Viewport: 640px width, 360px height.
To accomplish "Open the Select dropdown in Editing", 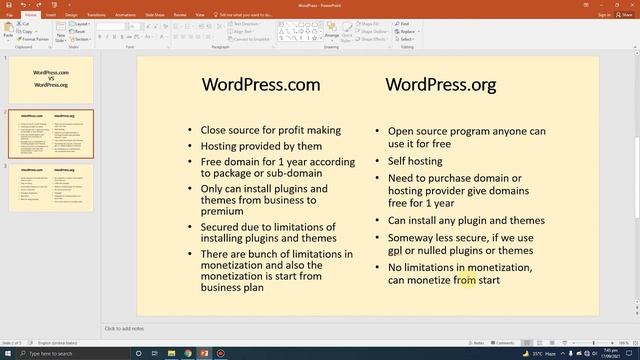I will coord(404,39).
